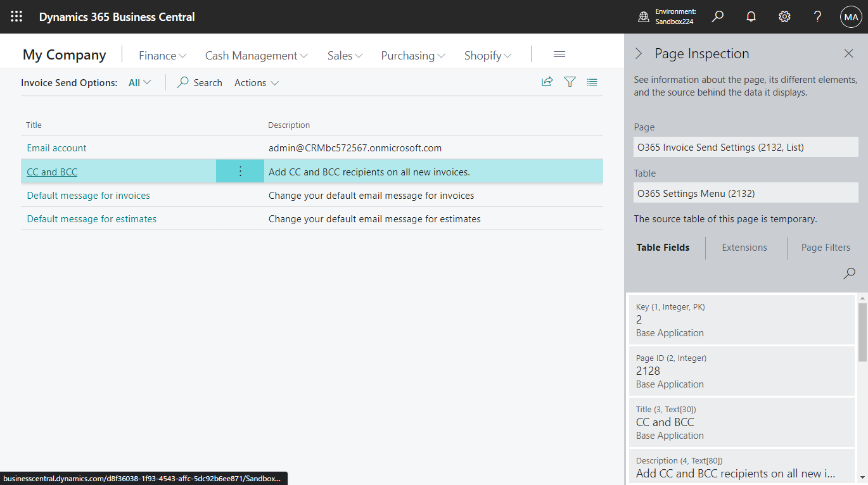The image size is (868, 485).
Task: Click the Show as list icon
Action: [x=592, y=82]
